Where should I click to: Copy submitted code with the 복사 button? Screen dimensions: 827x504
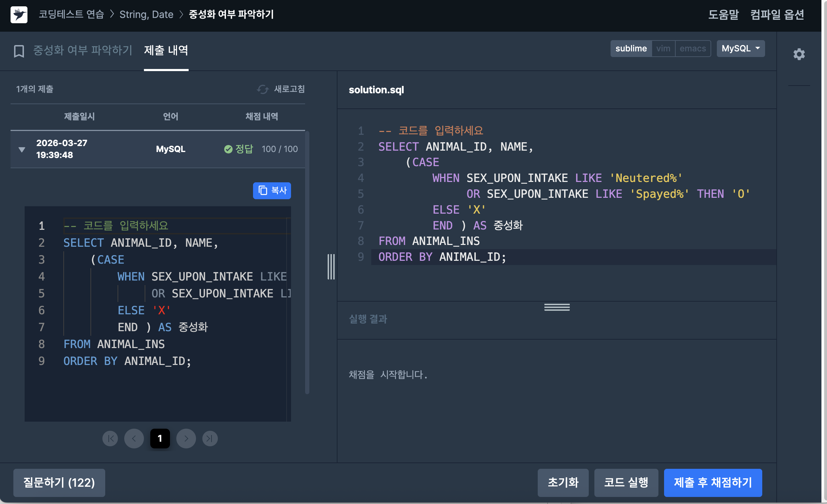(x=272, y=190)
